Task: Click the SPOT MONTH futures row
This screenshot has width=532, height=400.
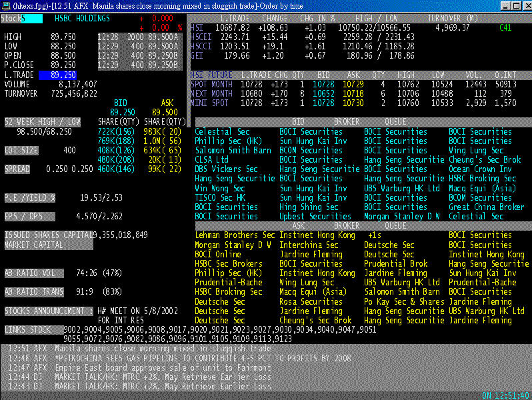Action: point(353,84)
